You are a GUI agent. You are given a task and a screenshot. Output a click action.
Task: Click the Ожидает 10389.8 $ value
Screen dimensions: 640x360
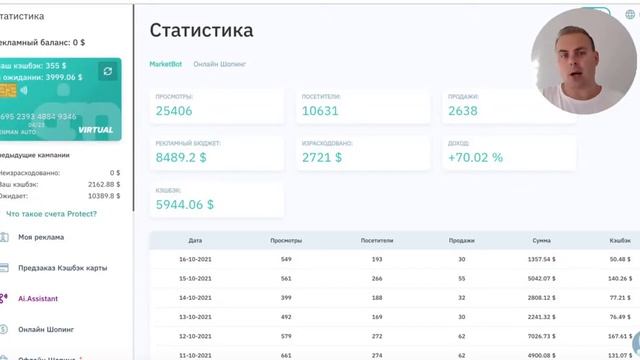click(x=104, y=196)
